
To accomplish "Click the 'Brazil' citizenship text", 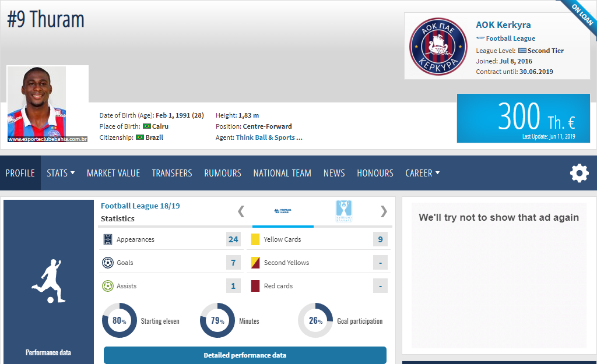I will (154, 137).
